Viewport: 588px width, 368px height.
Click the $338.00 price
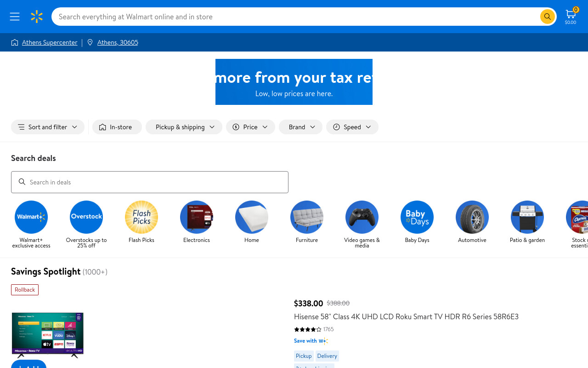[308, 303]
